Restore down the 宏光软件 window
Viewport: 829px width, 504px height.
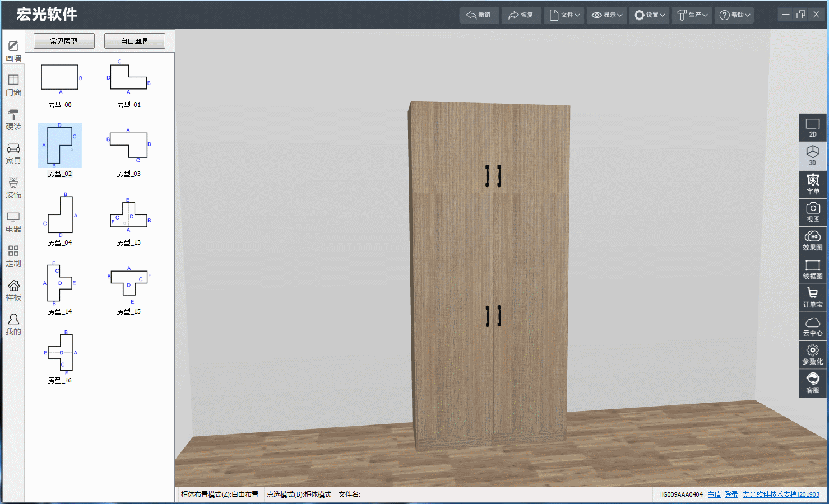(801, 15)
